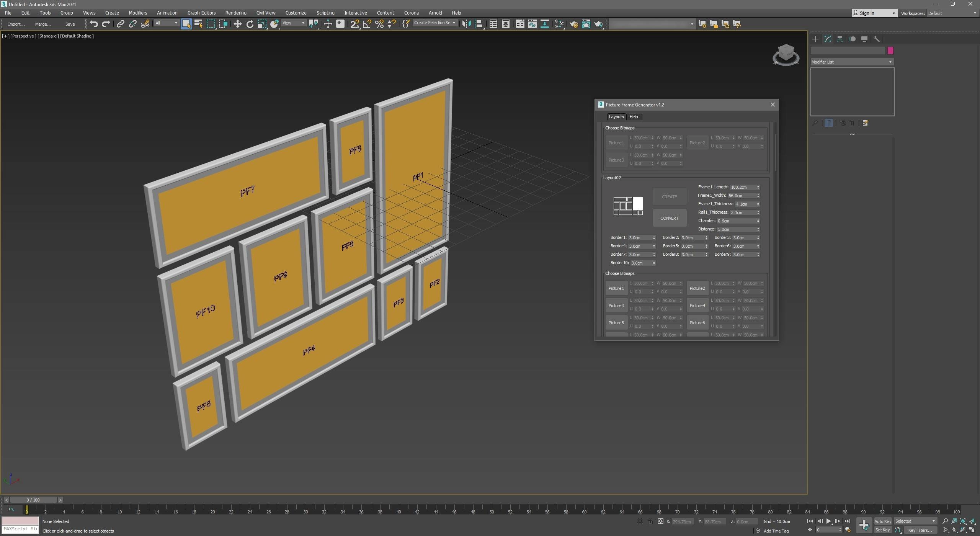980x536 pixels.
Task: Click the Align tool icon
Action: coord(479,24)
